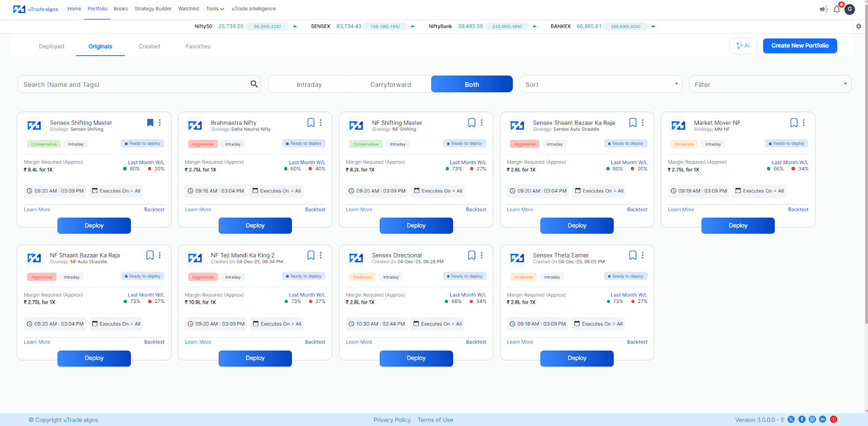Switch to the Favorites tab
This screenshot has width=868, height=426.
coord(198,47)
